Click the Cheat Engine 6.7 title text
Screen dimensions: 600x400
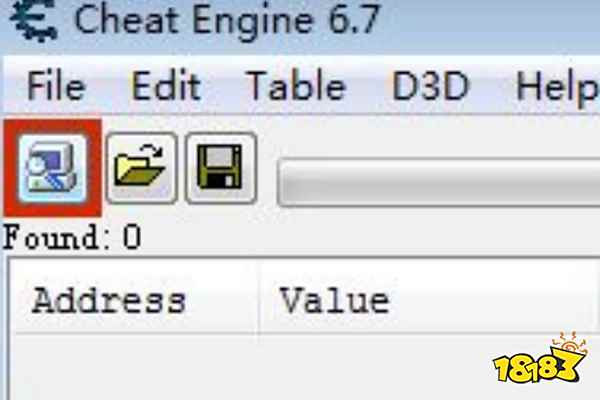click(x=227, y=20)
